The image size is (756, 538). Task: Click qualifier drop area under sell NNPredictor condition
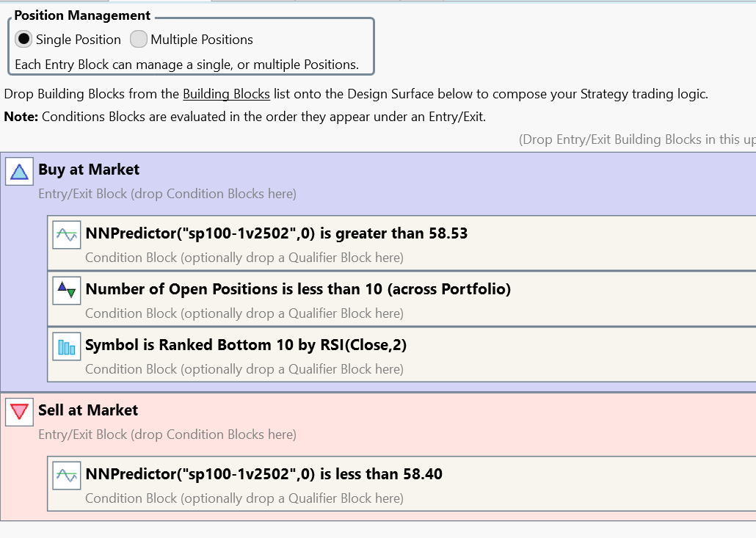click(x=244, y=498)
